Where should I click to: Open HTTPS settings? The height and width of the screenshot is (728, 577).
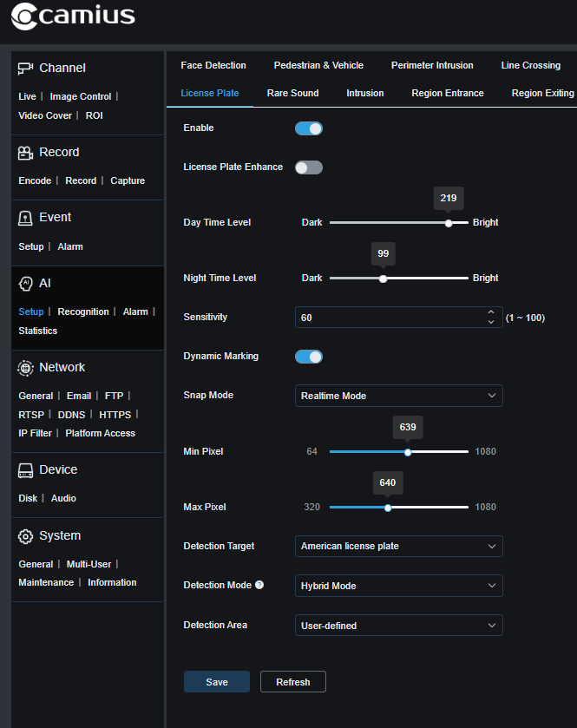pyautogui.click(x=115, y=415)
